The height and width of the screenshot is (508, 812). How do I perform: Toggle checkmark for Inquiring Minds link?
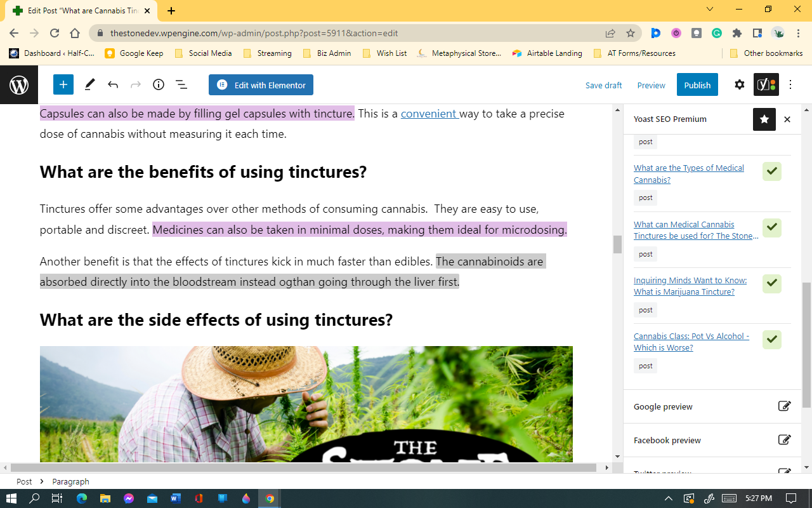(x=772, y=283)
